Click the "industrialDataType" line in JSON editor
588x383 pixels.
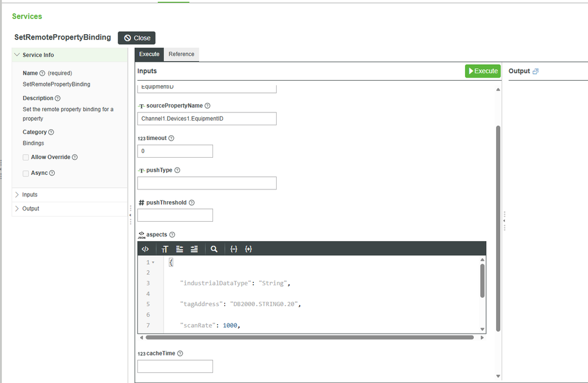pos(235,283)
